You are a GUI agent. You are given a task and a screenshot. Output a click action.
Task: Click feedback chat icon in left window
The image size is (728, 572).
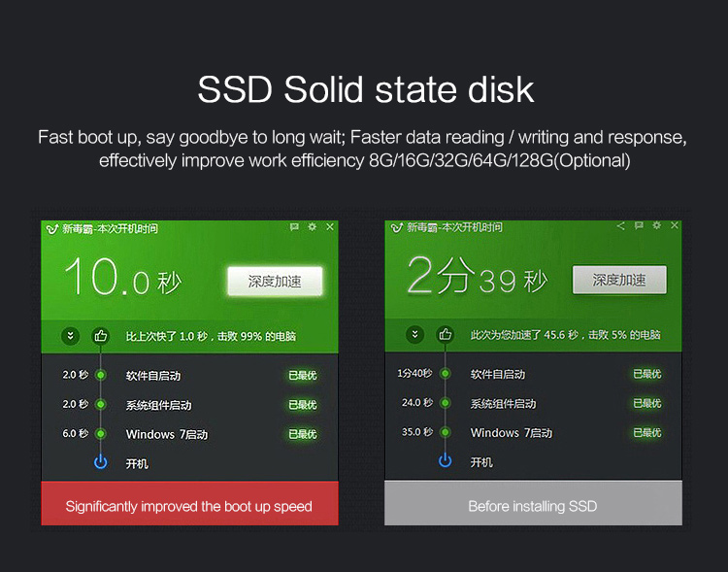tap(294, 226)
